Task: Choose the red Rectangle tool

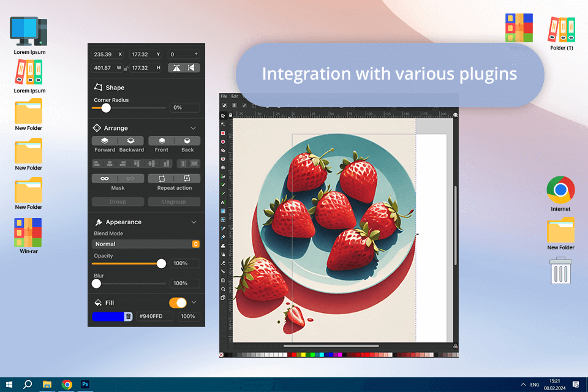Action: (x=223, y=133)
